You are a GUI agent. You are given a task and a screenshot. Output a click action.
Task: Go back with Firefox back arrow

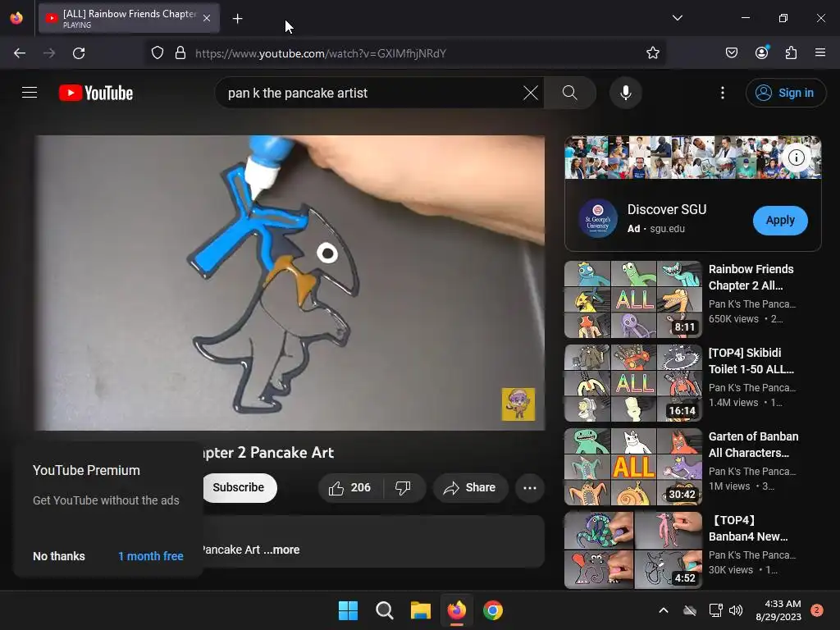pyautogui.click(x=20, y=53)
